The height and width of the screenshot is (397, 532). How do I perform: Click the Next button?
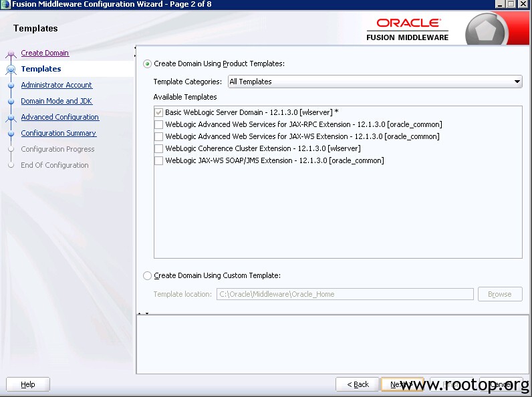[x=402, y=384]
